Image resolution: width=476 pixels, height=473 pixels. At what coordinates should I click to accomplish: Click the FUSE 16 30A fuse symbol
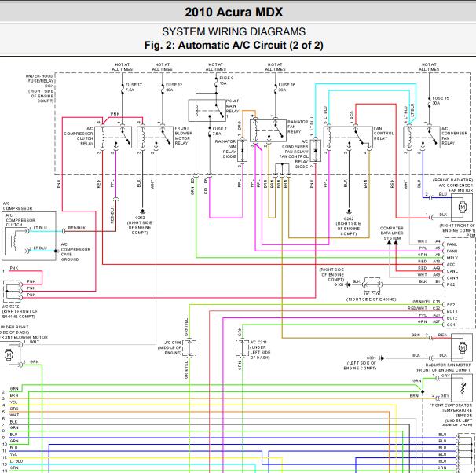click(276, 88)
